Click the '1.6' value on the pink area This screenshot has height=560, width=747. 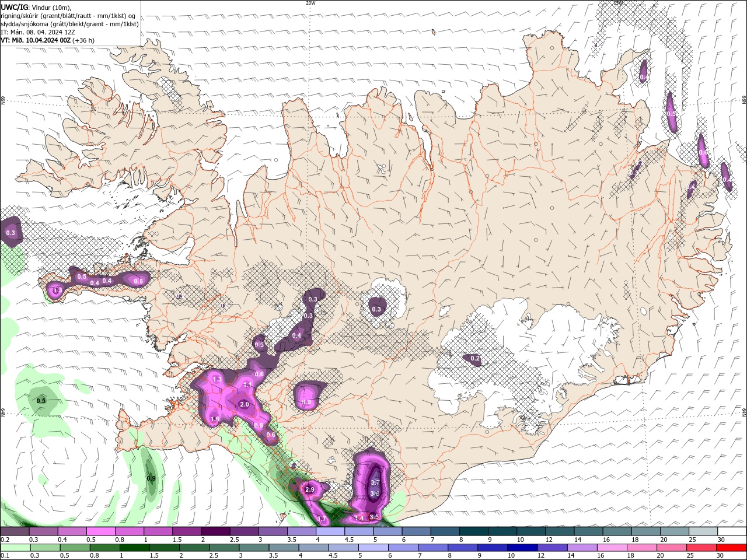click(214, 419)
